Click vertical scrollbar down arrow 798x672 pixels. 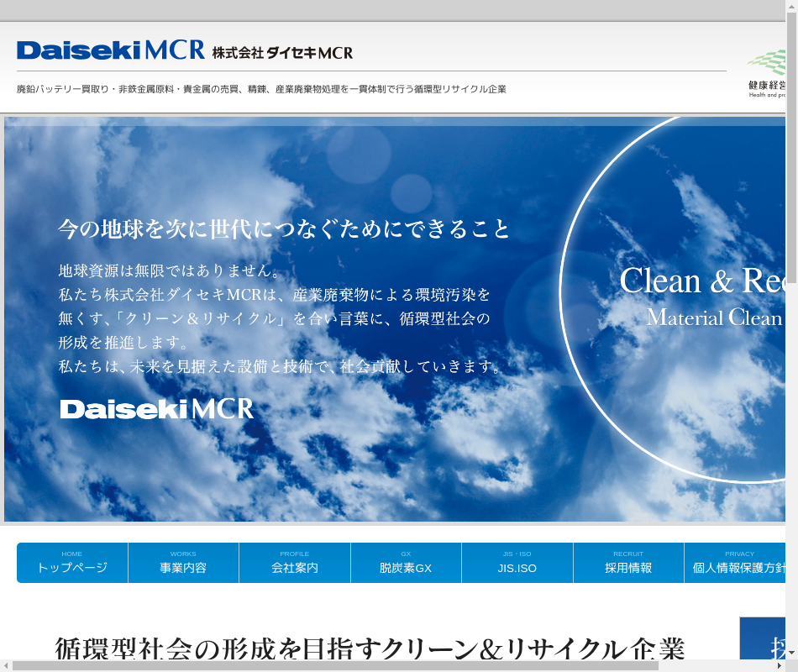coord(791,654)
